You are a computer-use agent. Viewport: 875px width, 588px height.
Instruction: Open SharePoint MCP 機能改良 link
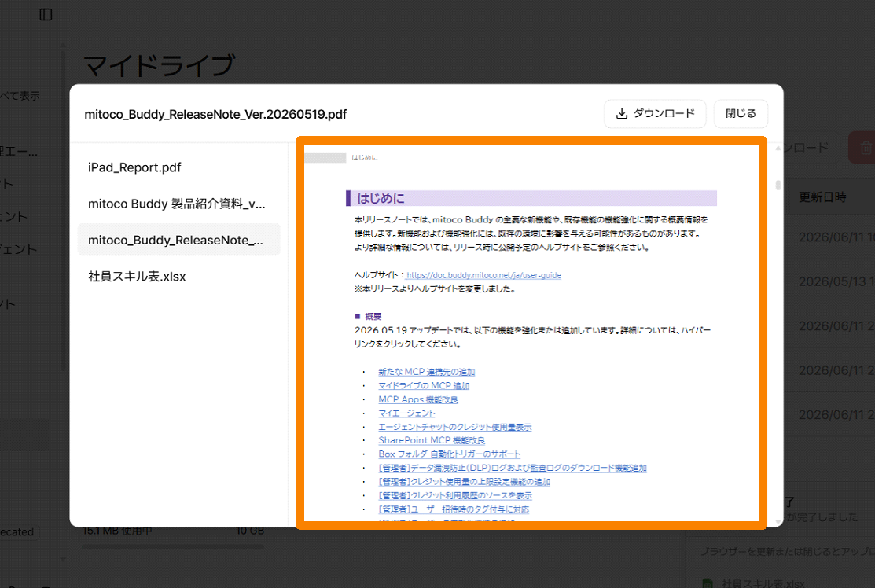pos(432,440)
